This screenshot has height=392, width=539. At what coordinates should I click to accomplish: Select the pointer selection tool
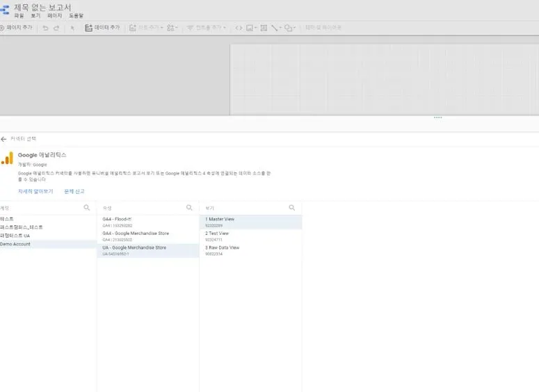click(72, 28)
